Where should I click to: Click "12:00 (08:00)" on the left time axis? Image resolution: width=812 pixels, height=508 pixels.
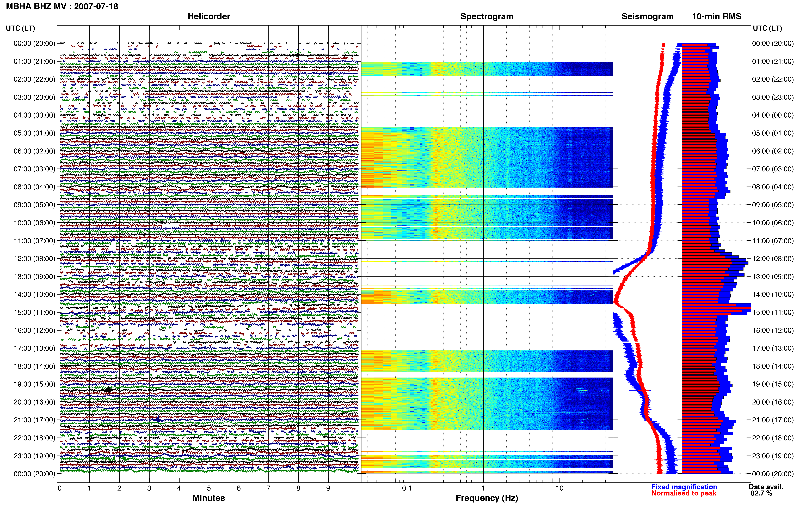coord(34,259)
